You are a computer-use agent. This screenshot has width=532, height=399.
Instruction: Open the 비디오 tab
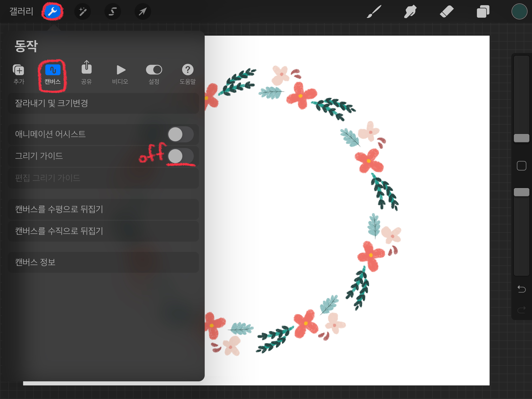pos(120,74)
